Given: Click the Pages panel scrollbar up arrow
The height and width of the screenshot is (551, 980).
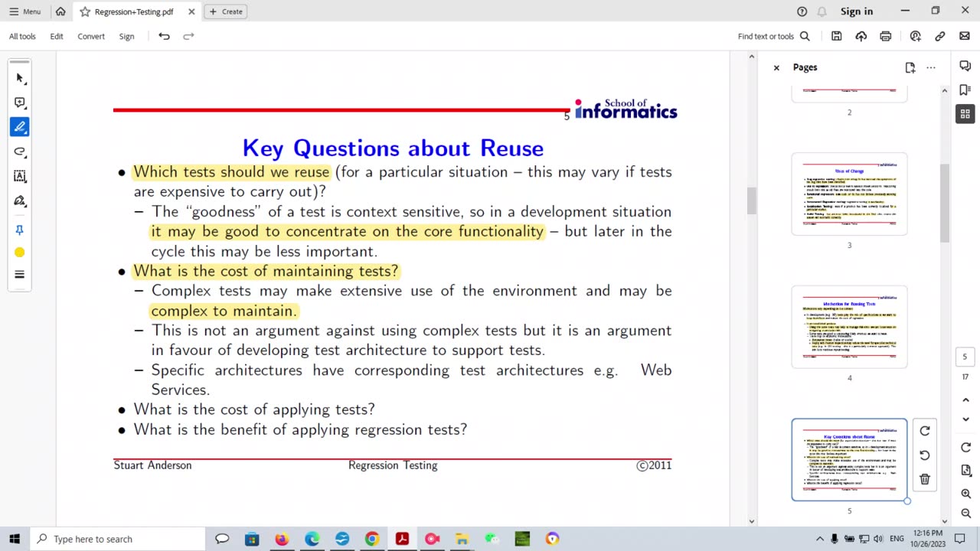Looking at the screenshot, I should [x=944, y=90].
